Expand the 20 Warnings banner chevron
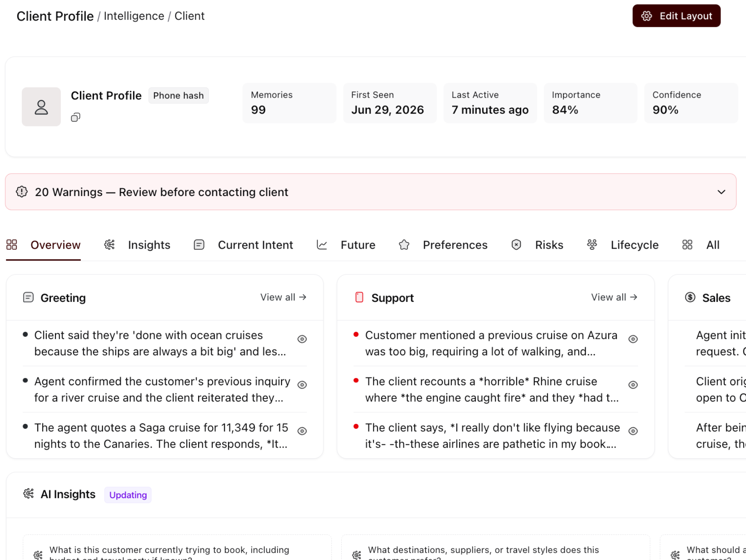Viewport: 746px width, 560px height. pos(721,192)
